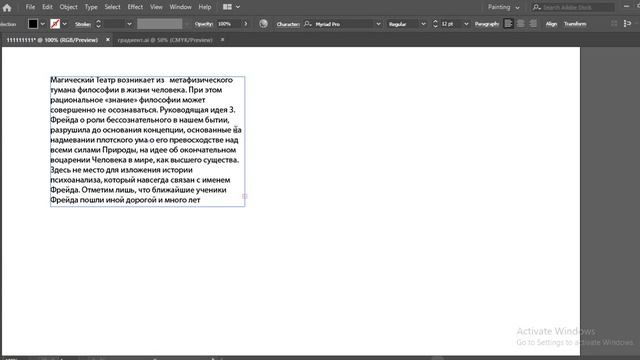Adjust stroke weight stepper arrows
Image resolution: width=640 pixels, height=360 pixels.
tap(98, 24)
